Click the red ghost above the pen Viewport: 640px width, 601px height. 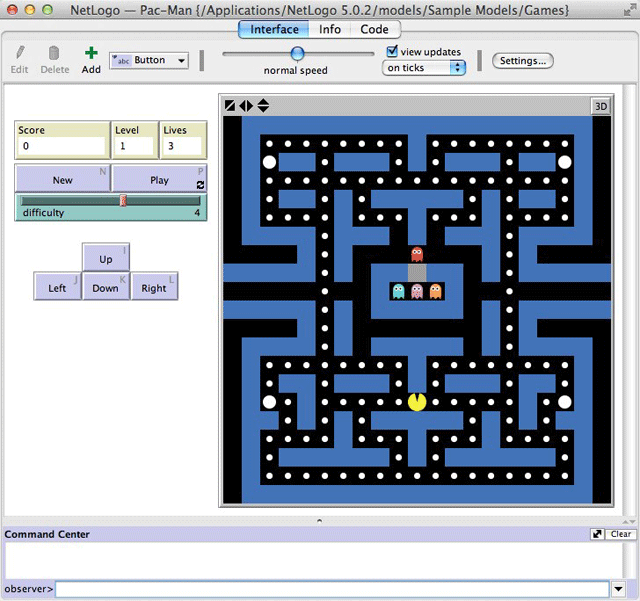pyautogui.click(x=417, y=254)
